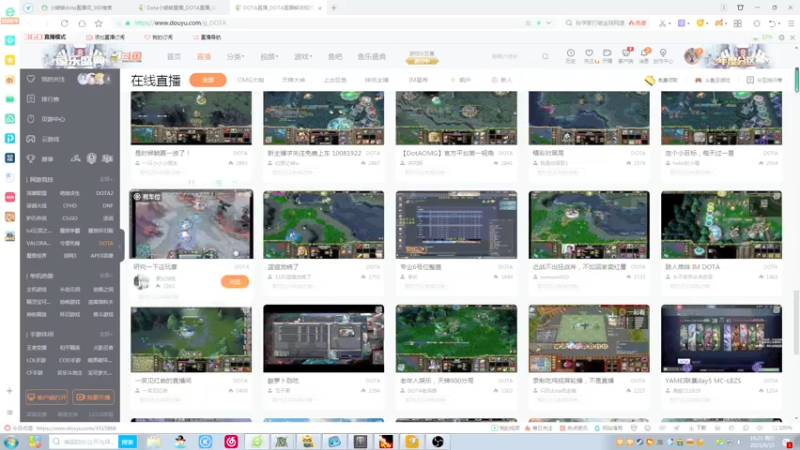Open the file explorer folder taskbar icon
Viewport: 800px width, 450px height.
(154, 441)
